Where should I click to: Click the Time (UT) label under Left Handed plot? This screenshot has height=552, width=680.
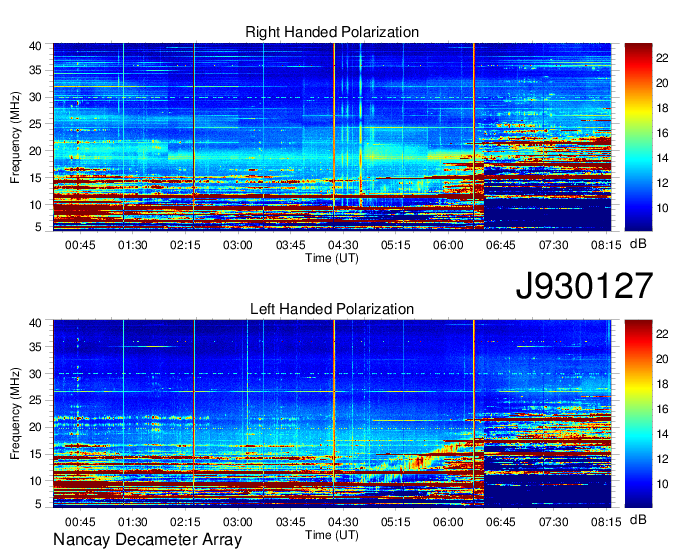click(332, 535)
